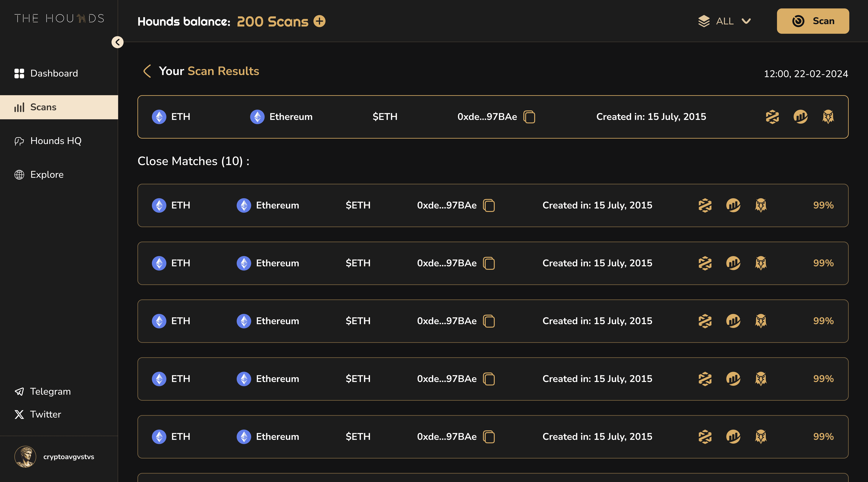The image size is (868, 482).
Task: Collapse the sidebar with the round chevron button
Action: point(117,42)
